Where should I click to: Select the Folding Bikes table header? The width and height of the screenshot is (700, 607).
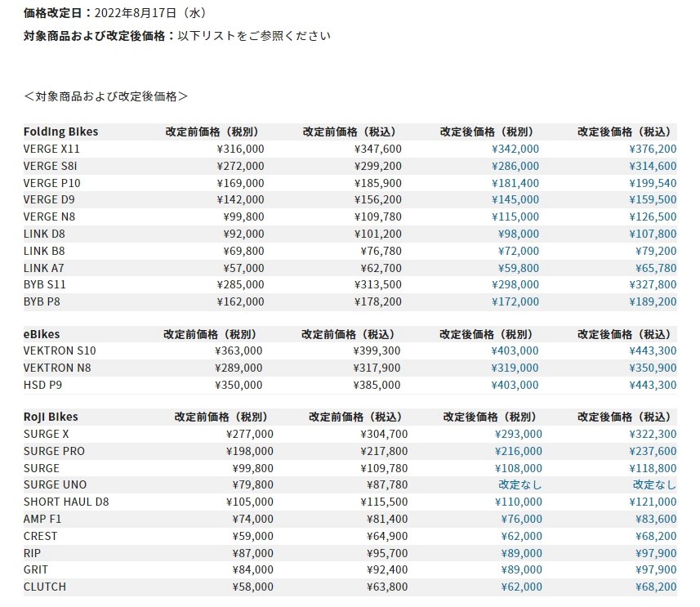[60, 132]
